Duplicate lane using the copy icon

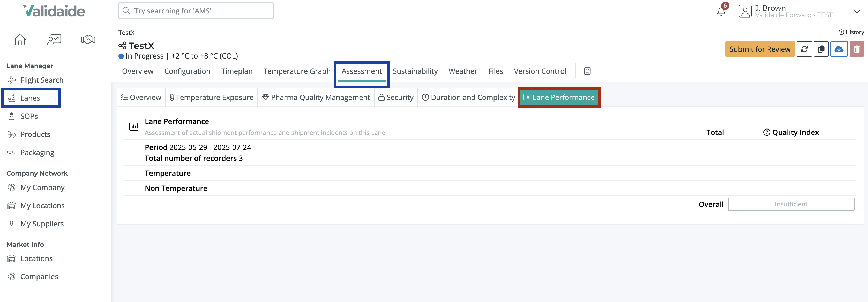[821, 49]
